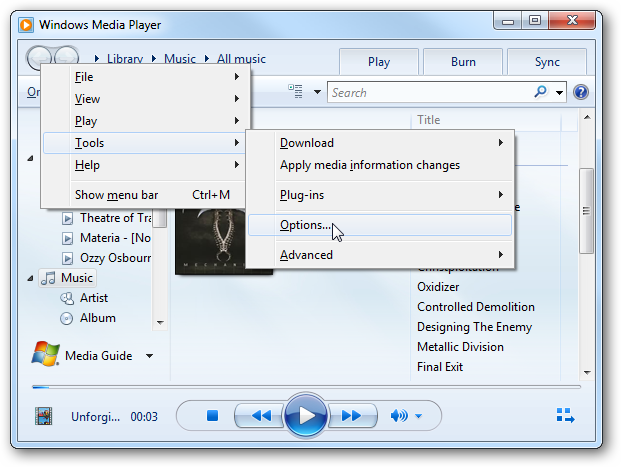Image resolution: width=621 pixels, height=467 pixels.
Task: Select the Metallic Division track
Action: click(x=460, y=347)
